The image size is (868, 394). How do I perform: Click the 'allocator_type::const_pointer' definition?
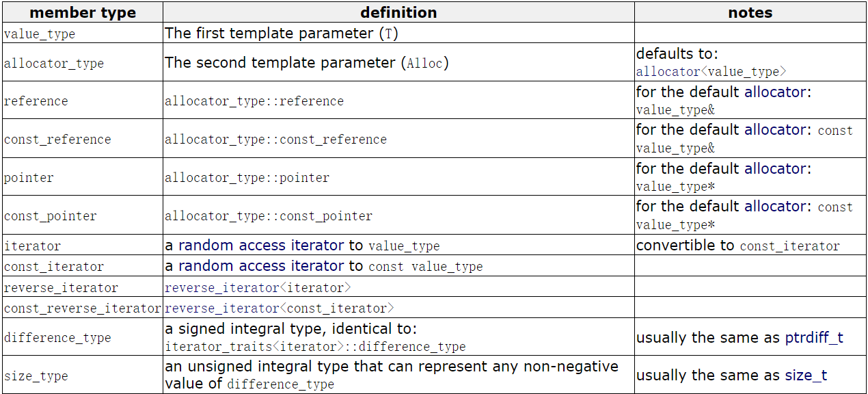pyautogui.click(x=269, y=216)
